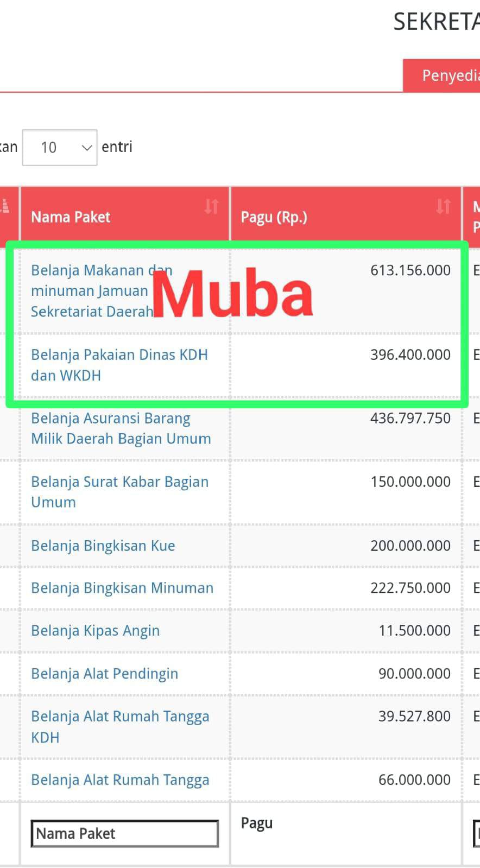480x868 pixels.
Task: Open Belanja Surat Kabar Bagian Umum link
Action: (119, 491)
